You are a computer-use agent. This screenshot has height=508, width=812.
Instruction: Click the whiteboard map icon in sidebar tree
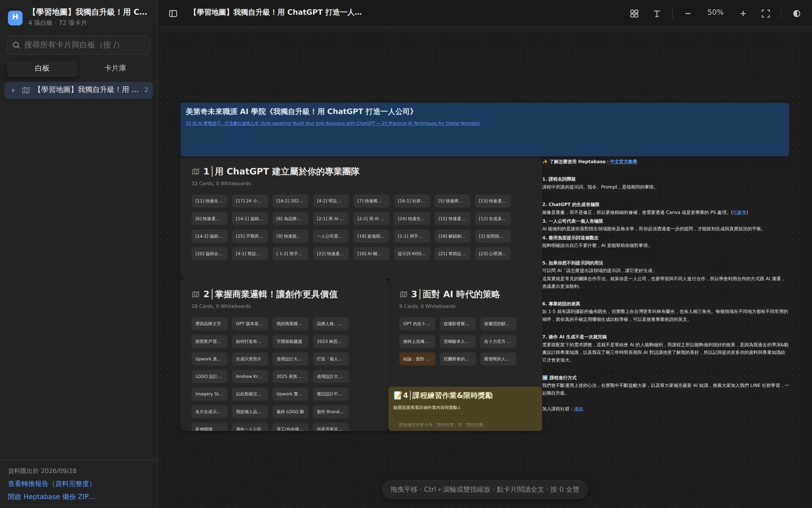click(26, 90)
